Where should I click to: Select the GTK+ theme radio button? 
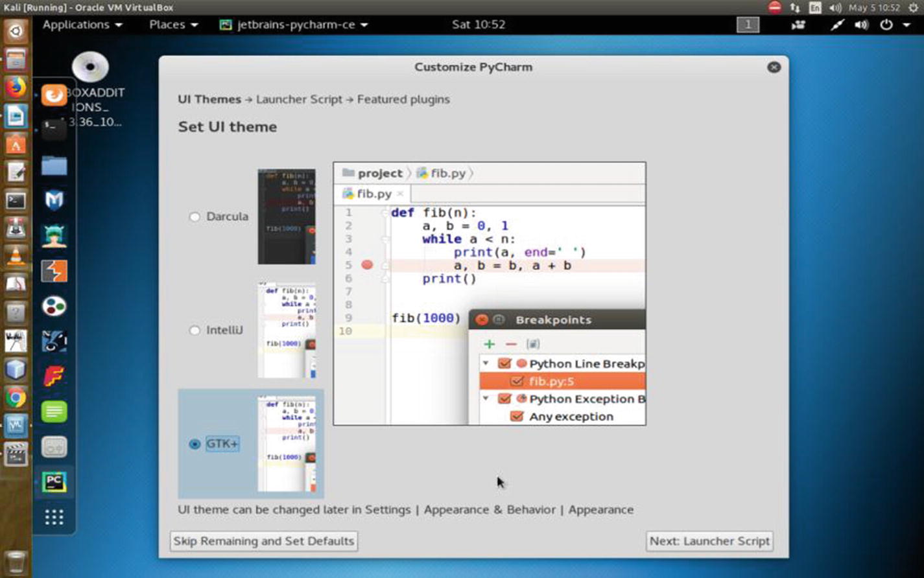pos(195,444)
